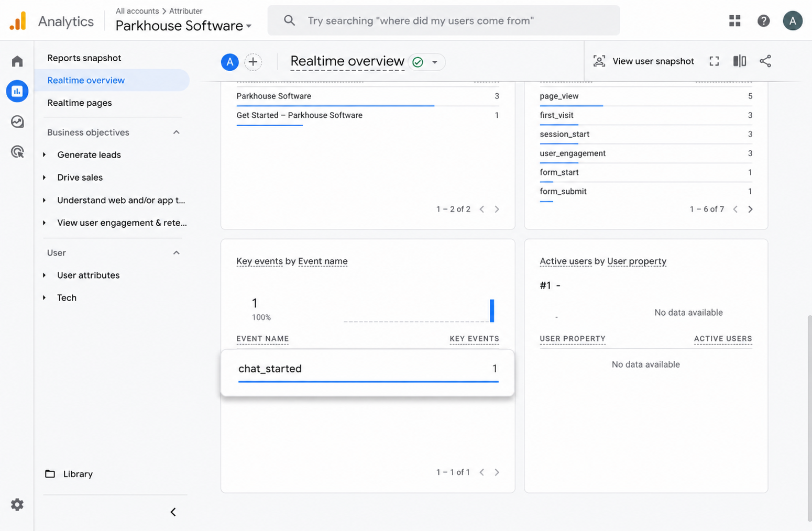The image size is (812, 531).
Task: Click the magnifier search icon
Action: point(289,20)
